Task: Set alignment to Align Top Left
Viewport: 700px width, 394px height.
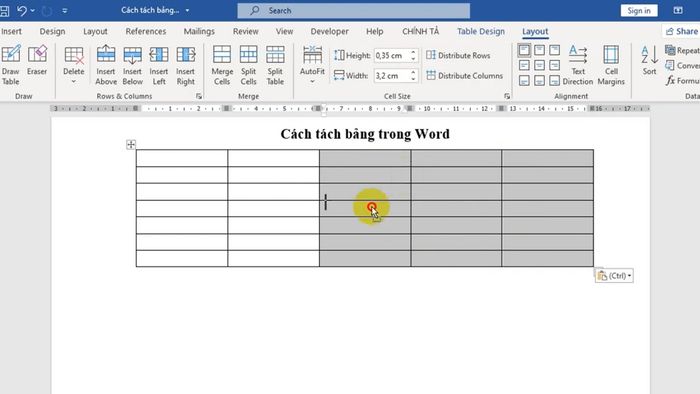Action: point(524,50)
